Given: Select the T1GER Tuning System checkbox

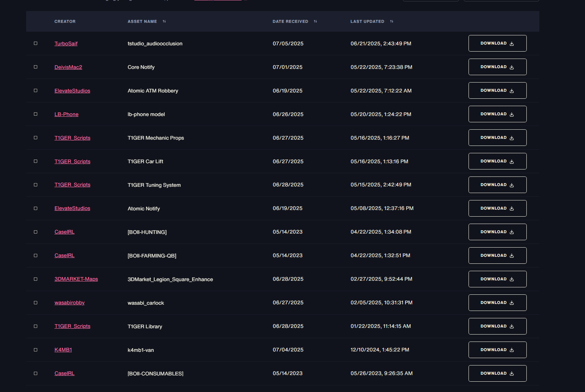Looking at the screenshot, I should pyautogui.click(x=36, y=185).
